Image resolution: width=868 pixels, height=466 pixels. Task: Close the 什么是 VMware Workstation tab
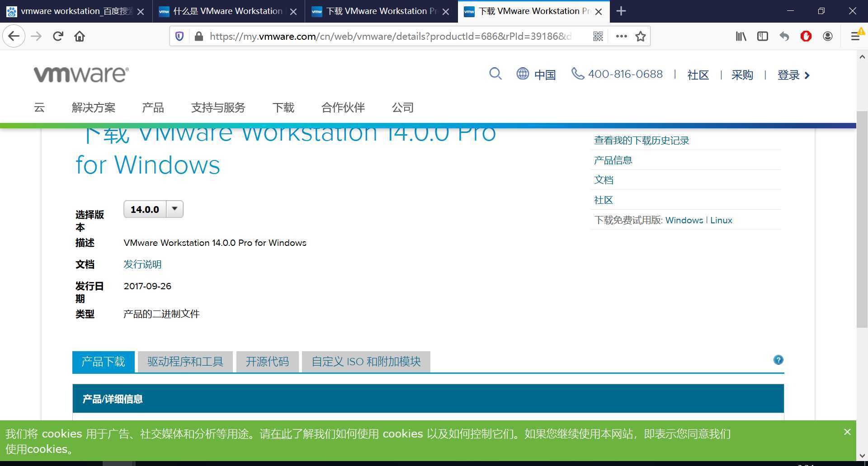[293, 11]
